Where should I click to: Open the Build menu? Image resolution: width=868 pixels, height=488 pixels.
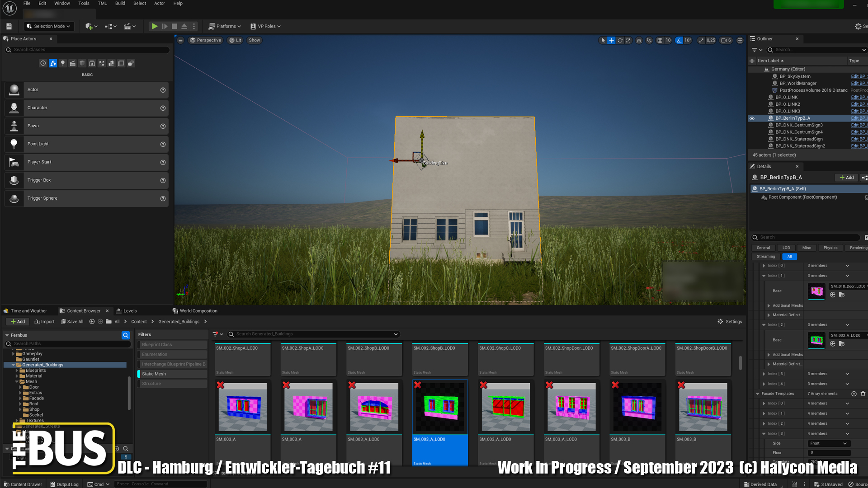(120, 3)
